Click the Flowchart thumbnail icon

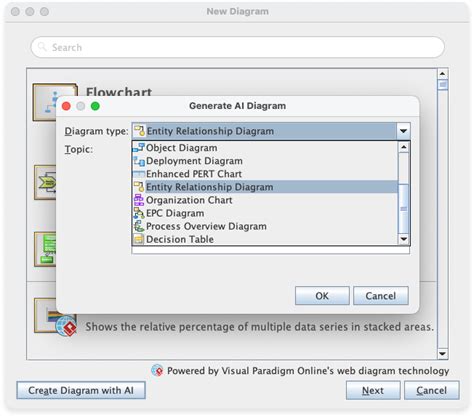(x=55, y=102)
